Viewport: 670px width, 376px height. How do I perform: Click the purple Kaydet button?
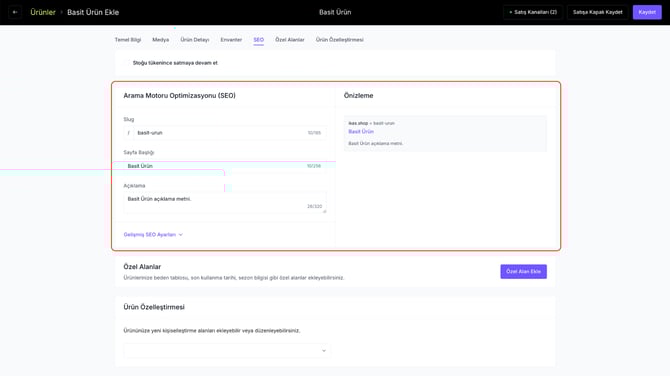(x=647, y=12)
